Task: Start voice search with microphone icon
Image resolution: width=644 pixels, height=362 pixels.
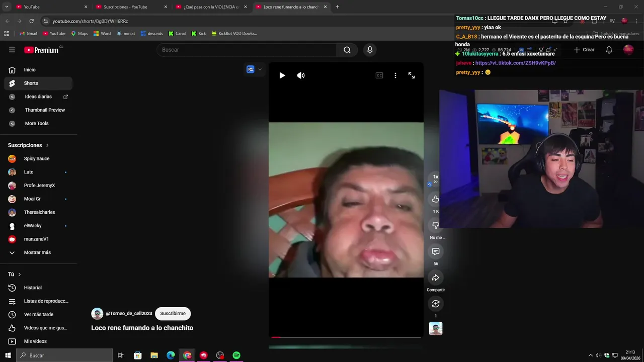Action: 370,50
